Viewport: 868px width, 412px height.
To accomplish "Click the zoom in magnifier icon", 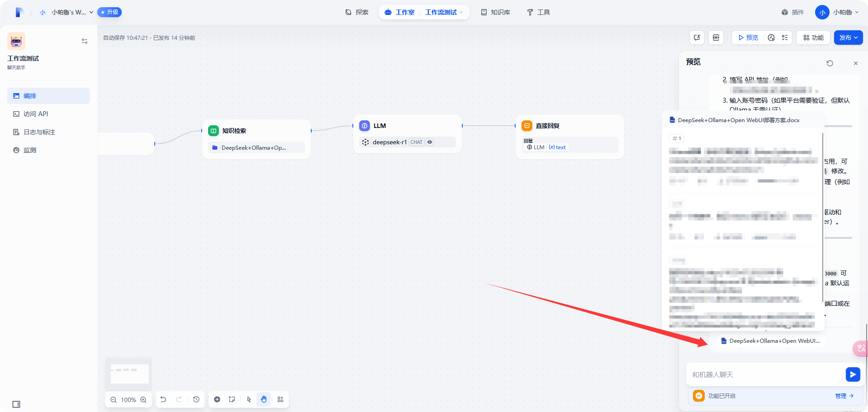I will coord(143,400).
